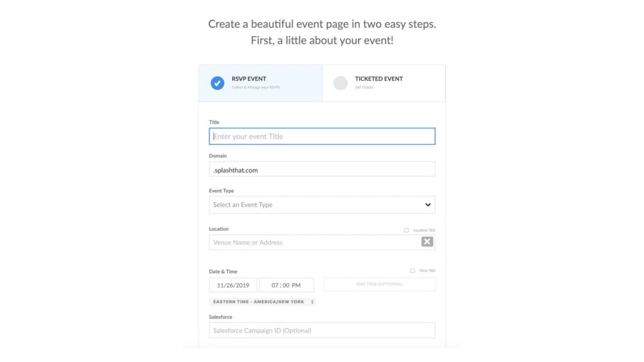Viewport: 644px width, 362px height.
Task: Open the Eastern Time timezone selector
Action: 262,302
